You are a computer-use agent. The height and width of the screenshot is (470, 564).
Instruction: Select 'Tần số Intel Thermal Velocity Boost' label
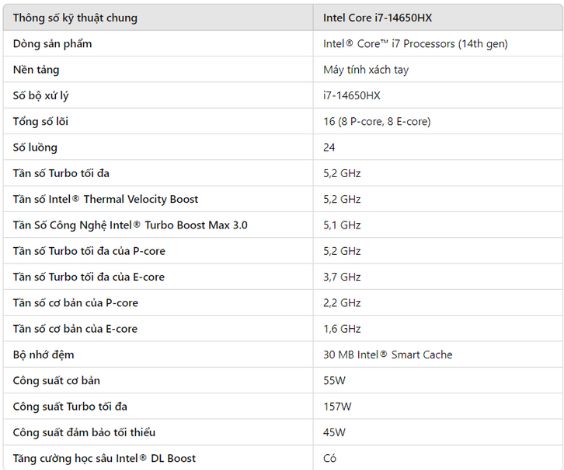click(x=105, y=199)
